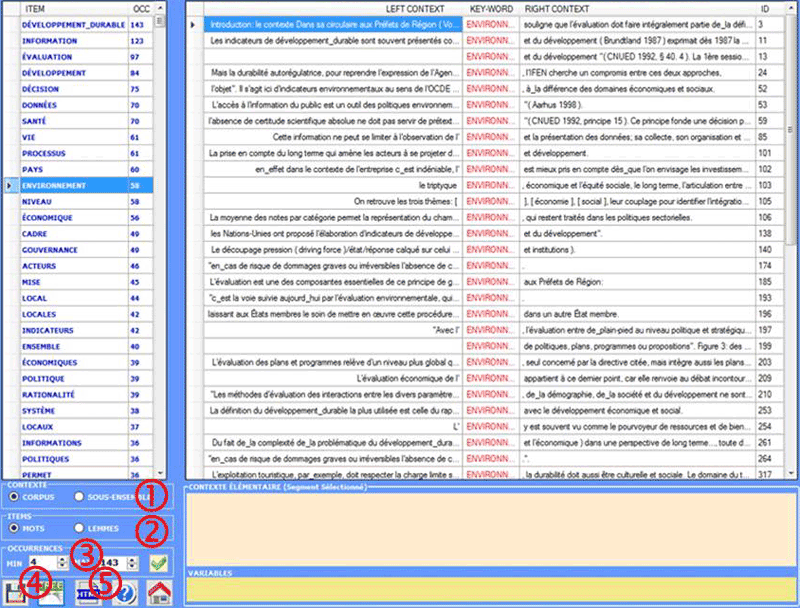
Task: Select the RATIONALITÉ item row
Action: click(87, 394)
